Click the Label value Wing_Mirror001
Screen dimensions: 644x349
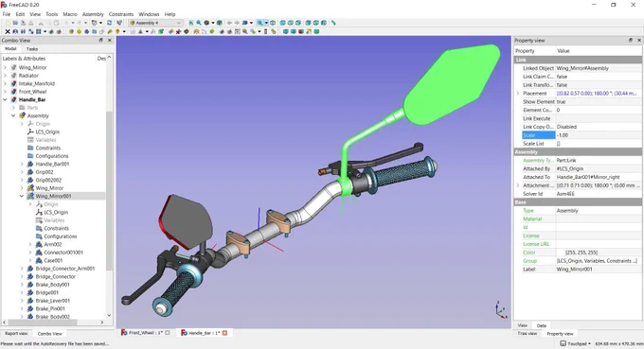pos(599,269)
